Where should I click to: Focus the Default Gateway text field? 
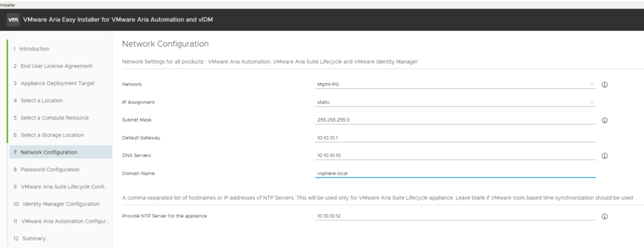click(x=455, y=138)
